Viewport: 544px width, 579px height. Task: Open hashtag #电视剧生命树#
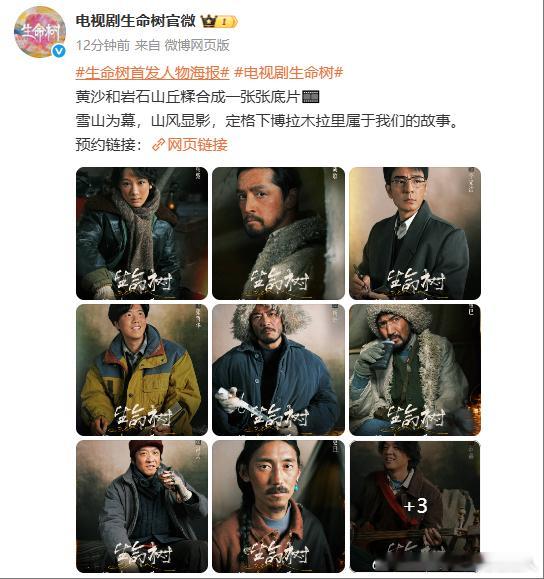point(289,73)
